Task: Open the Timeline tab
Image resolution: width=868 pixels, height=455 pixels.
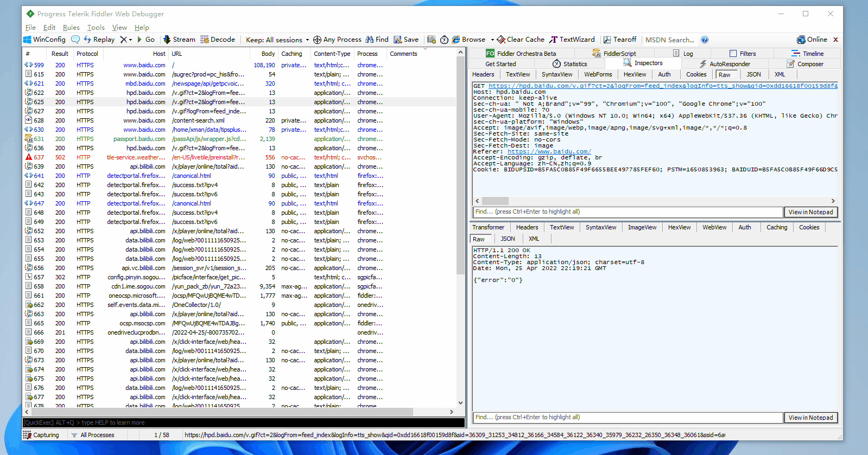Action: 808,53
